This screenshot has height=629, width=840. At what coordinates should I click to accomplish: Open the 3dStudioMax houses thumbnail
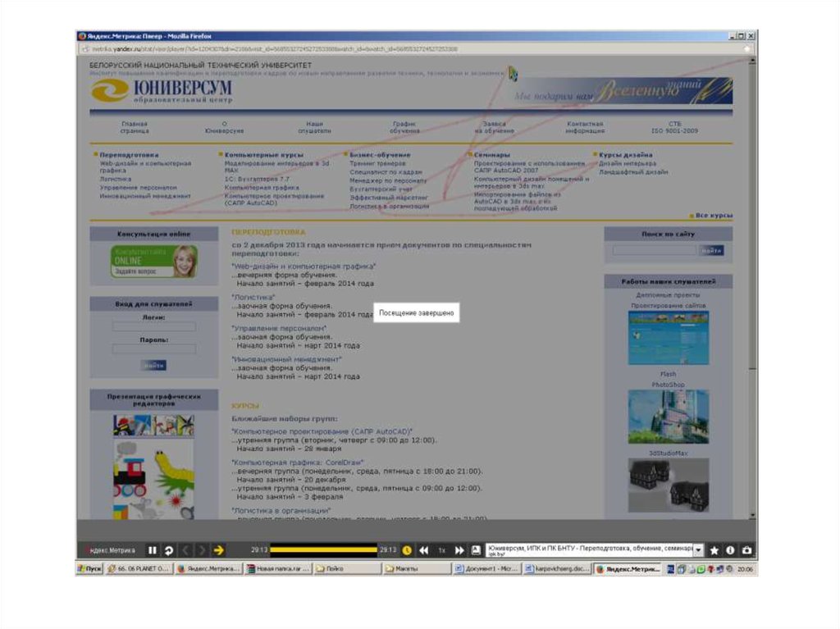668,485
